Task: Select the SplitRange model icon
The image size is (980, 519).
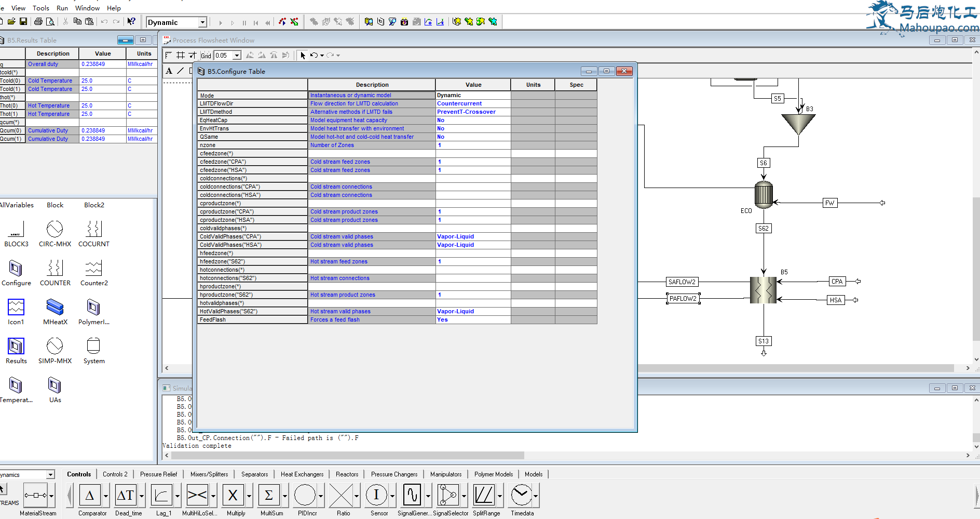Action: (484, 496)
